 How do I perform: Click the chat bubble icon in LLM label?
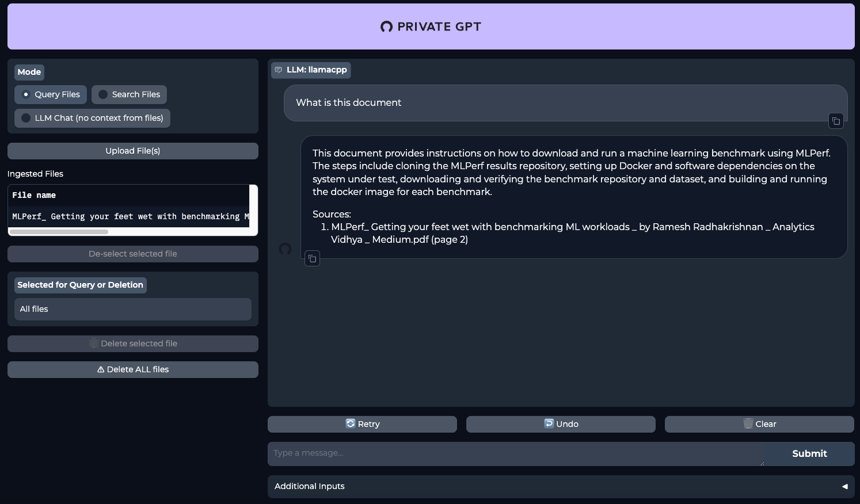(279, 70)
